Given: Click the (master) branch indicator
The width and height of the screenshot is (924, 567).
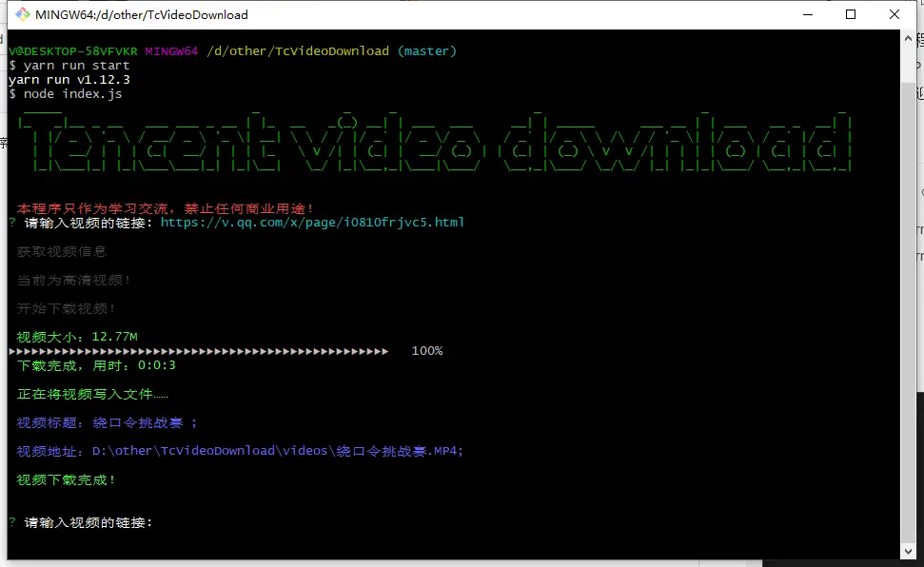Looking at the screenshot, I should 427,51.
